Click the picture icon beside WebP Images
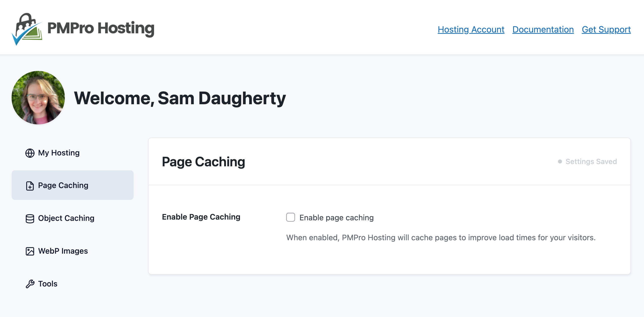Viewport: 644px width, 317px height. click(x=30, y=251)
